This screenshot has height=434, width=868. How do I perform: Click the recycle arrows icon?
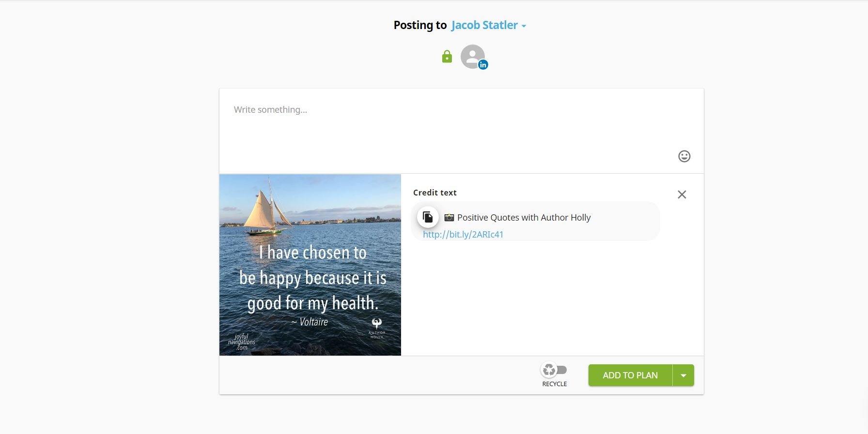[x=549, y=370]
